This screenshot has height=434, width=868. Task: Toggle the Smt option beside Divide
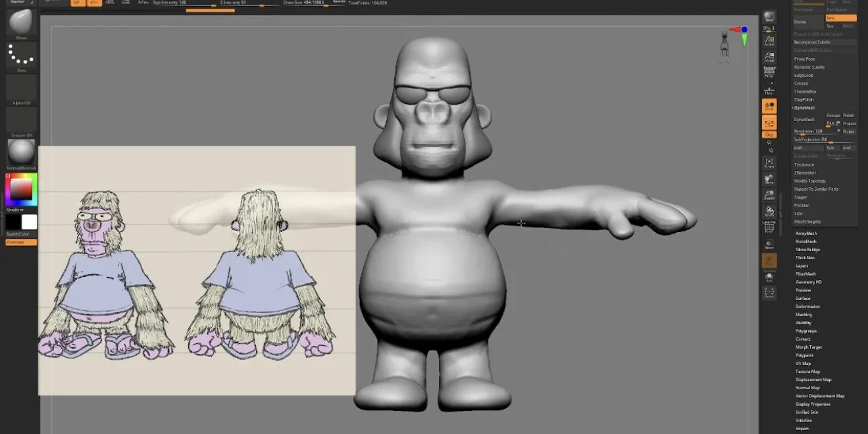click(x=841, y=18)
